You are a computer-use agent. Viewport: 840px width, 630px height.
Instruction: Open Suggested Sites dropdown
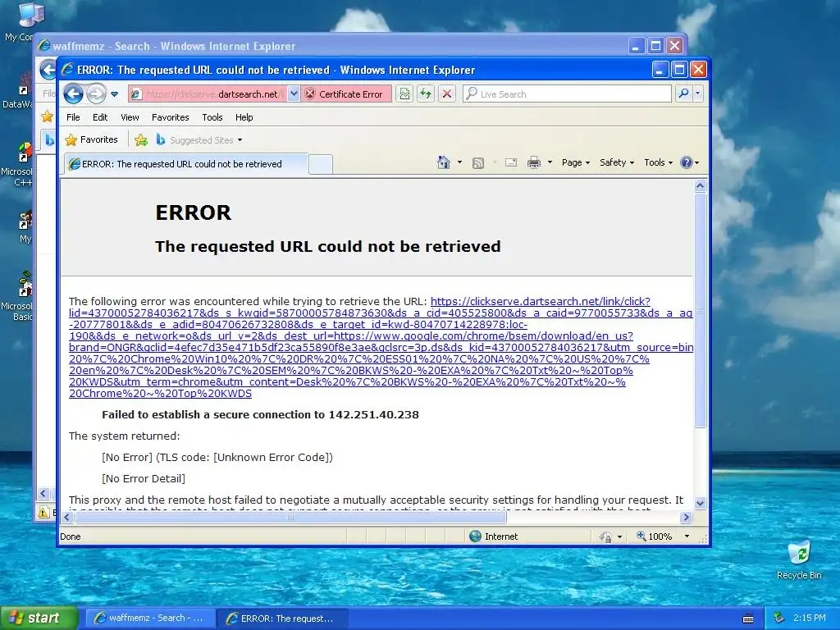[x=199, y=140]
